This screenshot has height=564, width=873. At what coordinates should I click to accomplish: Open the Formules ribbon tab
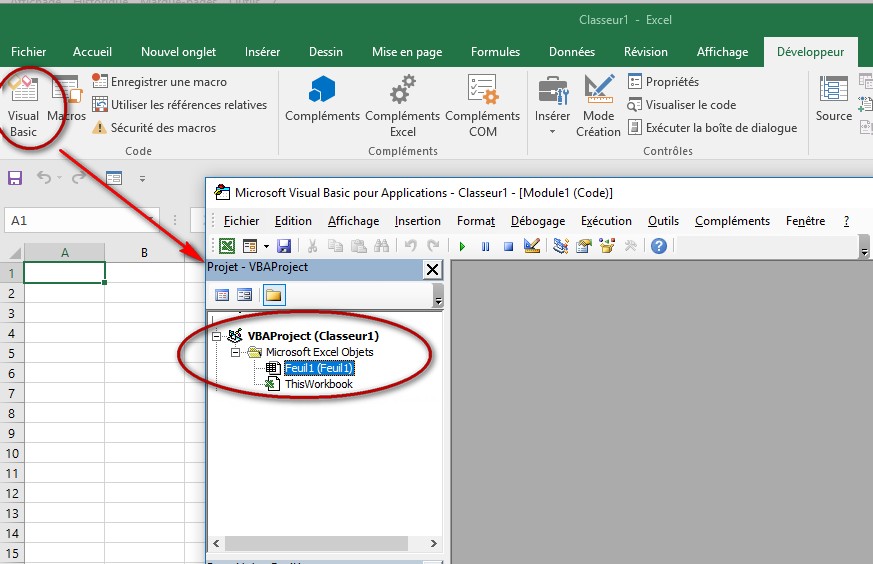pyautogui.click(x=496, y=52)
